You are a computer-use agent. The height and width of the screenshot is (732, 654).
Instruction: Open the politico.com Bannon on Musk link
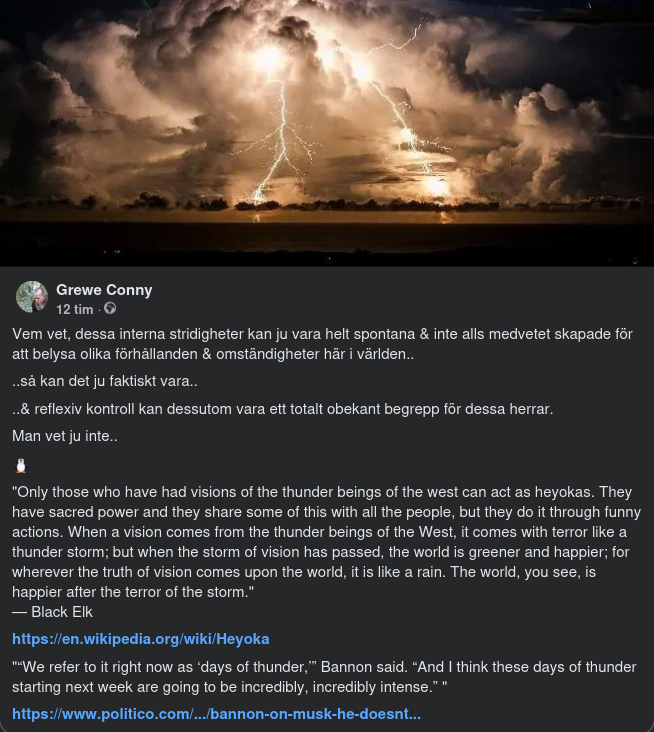[216, 714]
